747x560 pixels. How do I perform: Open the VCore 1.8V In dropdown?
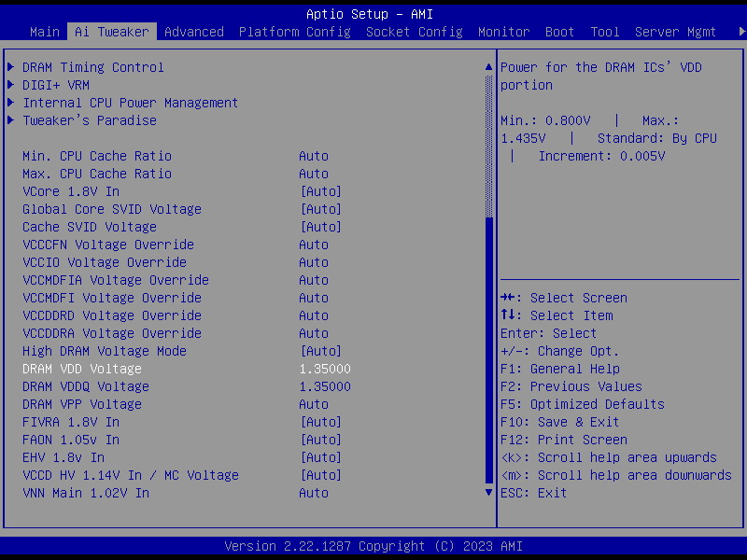321,191
